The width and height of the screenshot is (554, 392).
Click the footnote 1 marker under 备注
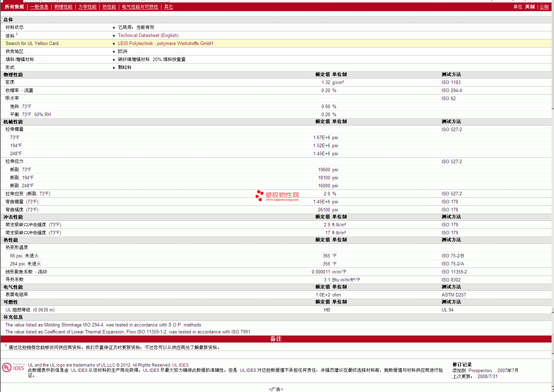pos(6,346)
